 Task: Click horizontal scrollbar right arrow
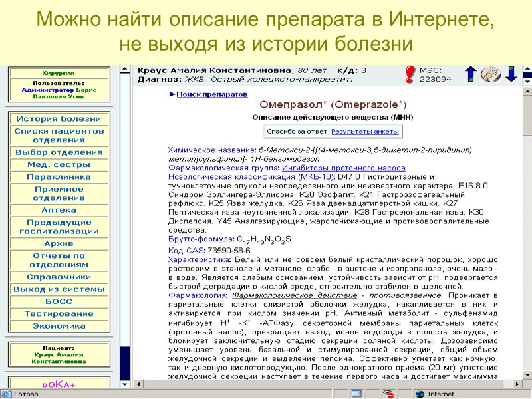click(x=517, y=384)
